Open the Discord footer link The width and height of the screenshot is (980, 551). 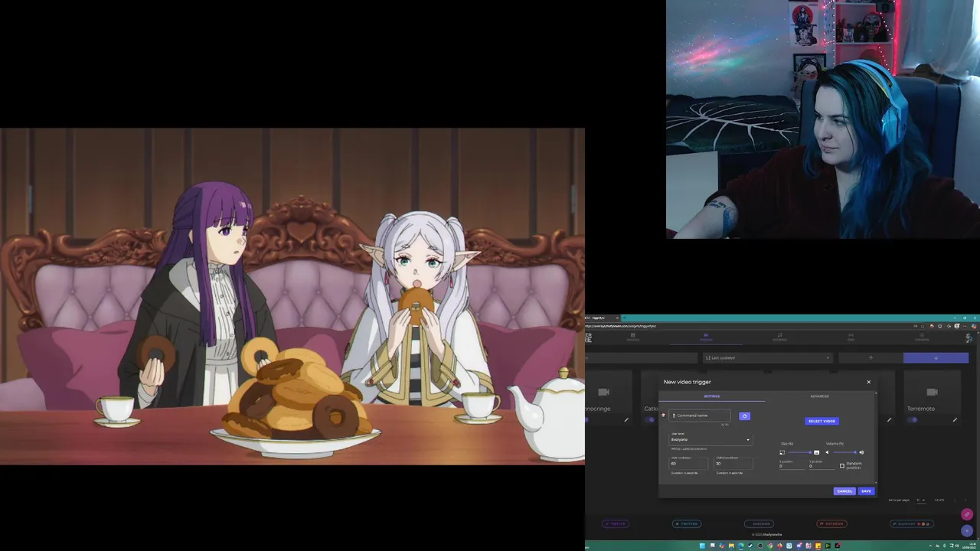tap(759, 523)
